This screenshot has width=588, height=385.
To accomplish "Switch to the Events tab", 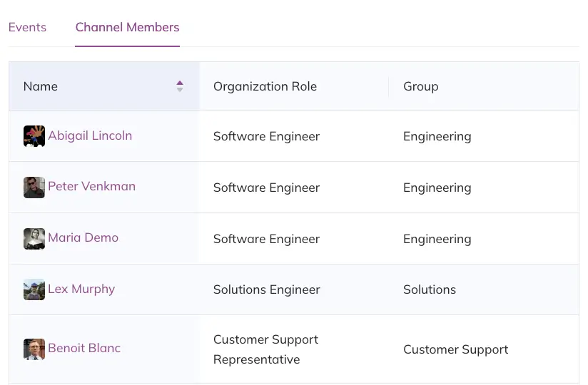I will (27, 27).
